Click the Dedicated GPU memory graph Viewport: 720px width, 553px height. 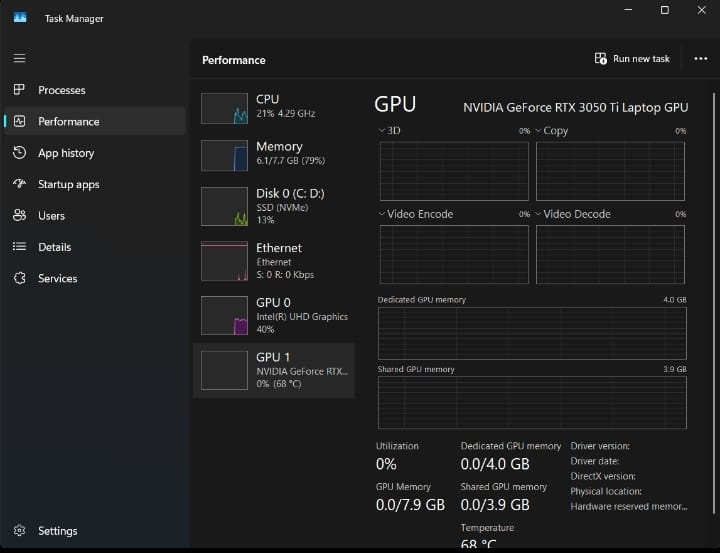point(532,333)
